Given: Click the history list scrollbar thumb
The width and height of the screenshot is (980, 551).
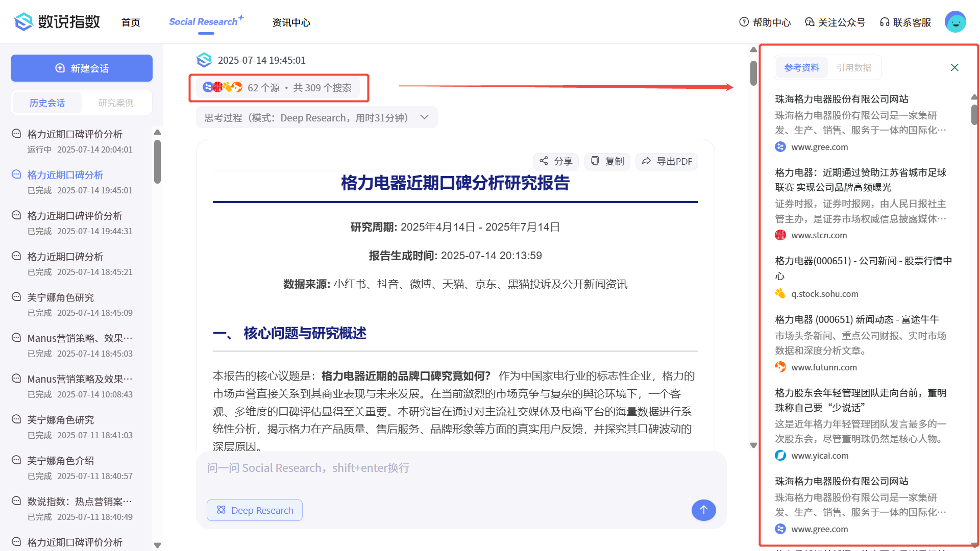Looking at the screenshot, I should pyautogui.click(x=157, y=161).
